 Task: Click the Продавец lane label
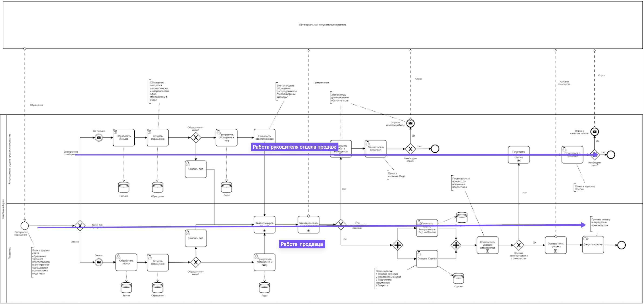tap(10, 253)
